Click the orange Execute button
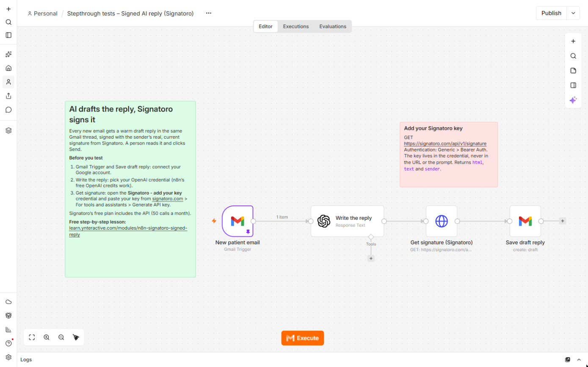 pos(303,338)
